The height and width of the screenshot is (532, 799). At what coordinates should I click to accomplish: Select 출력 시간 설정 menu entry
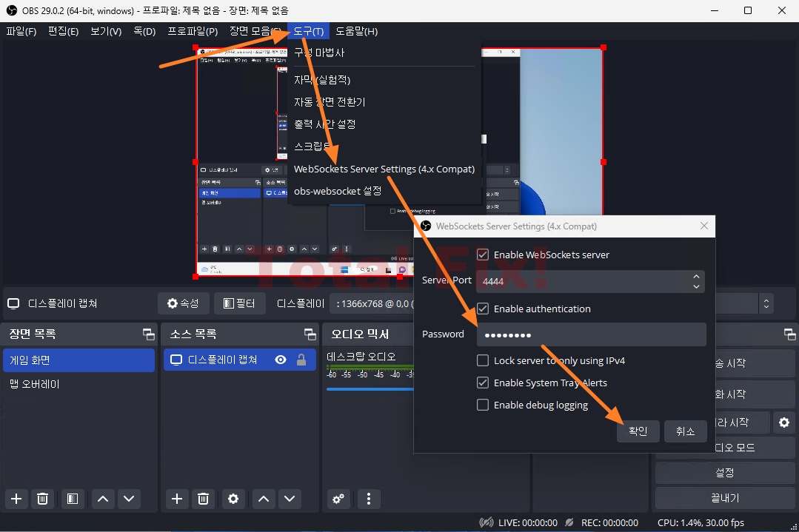point(384,124)
